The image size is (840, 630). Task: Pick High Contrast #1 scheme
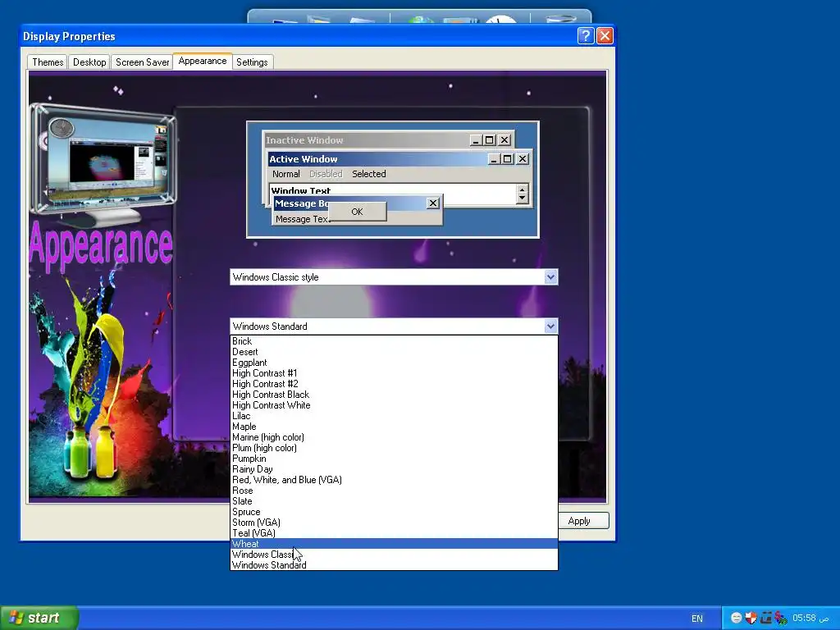coord(394,373)
